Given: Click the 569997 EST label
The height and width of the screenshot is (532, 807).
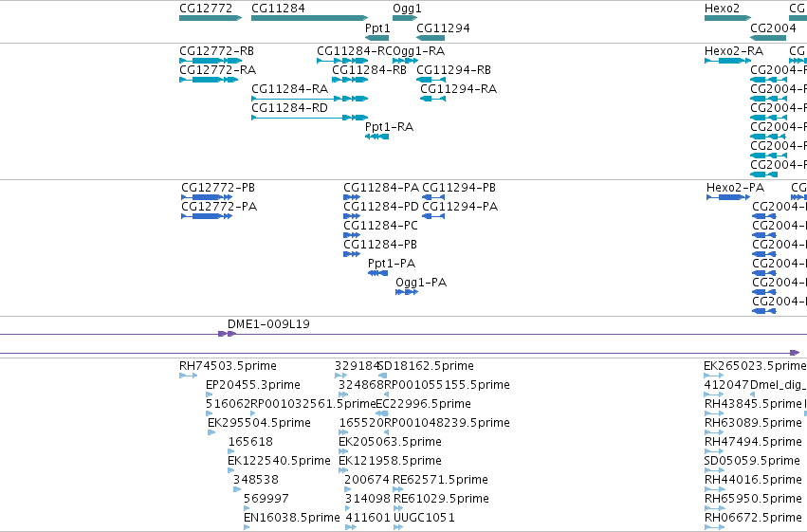Looking at the screenshot, I should 266,499.
